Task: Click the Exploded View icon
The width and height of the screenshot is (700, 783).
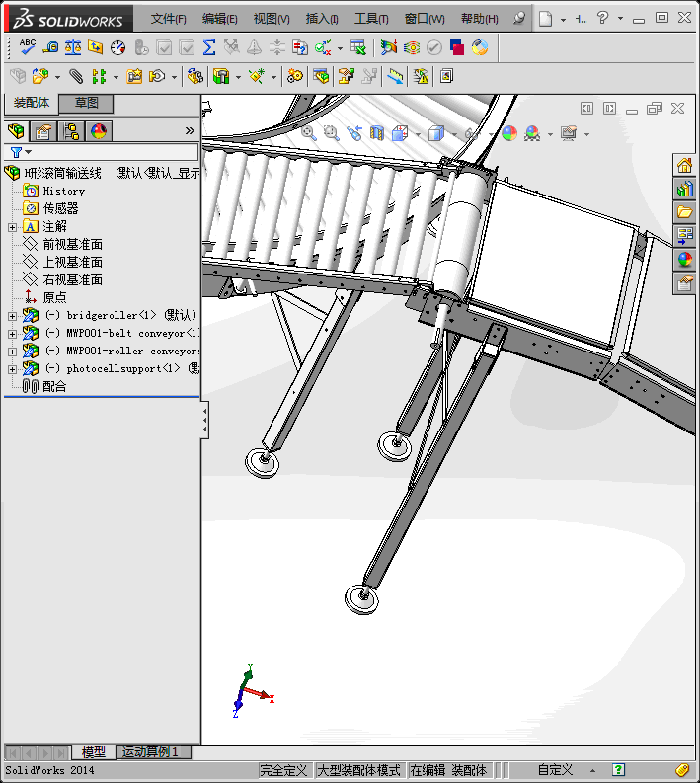Action: [346, 76]
